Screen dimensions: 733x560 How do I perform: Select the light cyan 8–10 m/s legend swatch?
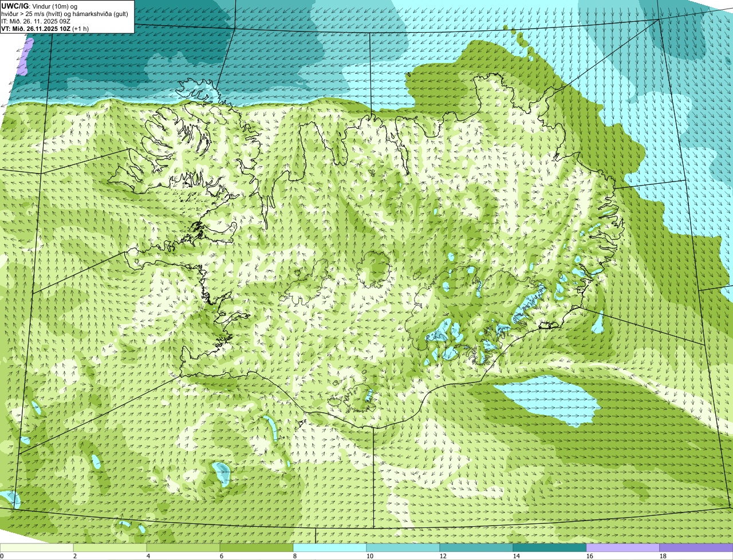coord(330,548)
